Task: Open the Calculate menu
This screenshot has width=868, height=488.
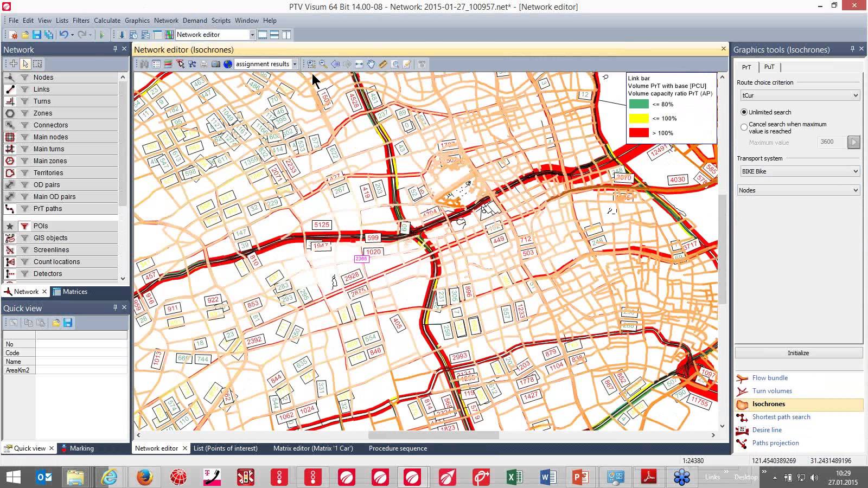Action: tap(107, 21)
